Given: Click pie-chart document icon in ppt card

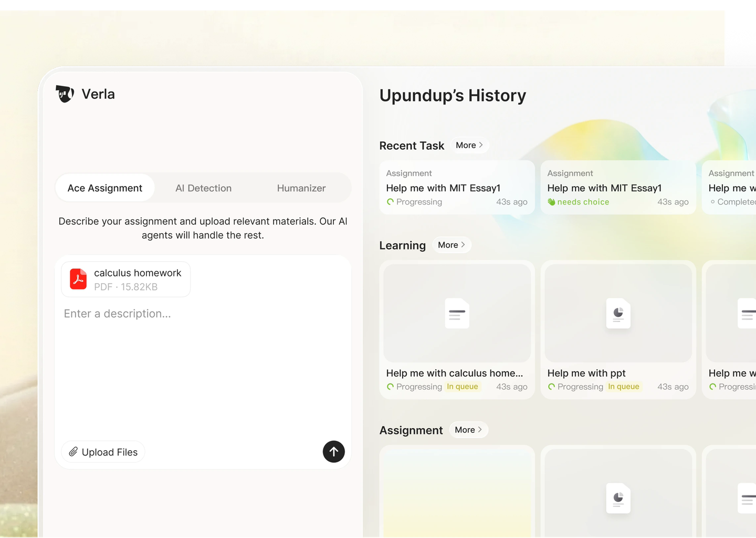Looking at the screenshot, I should [618, 314].
